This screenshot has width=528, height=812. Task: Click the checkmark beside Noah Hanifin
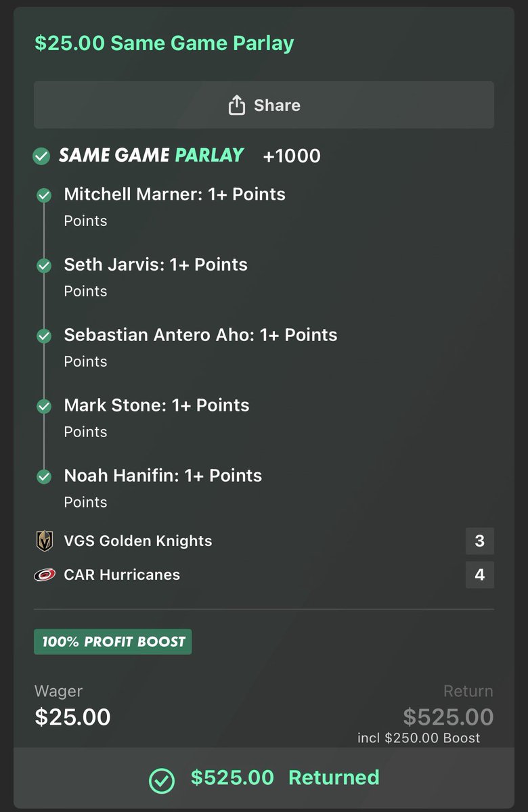pos(44,477)
